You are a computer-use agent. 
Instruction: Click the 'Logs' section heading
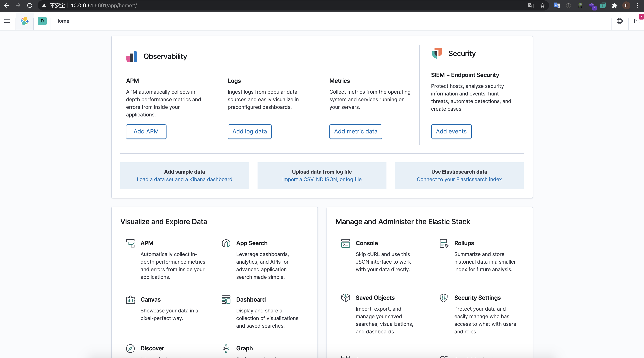234,81
